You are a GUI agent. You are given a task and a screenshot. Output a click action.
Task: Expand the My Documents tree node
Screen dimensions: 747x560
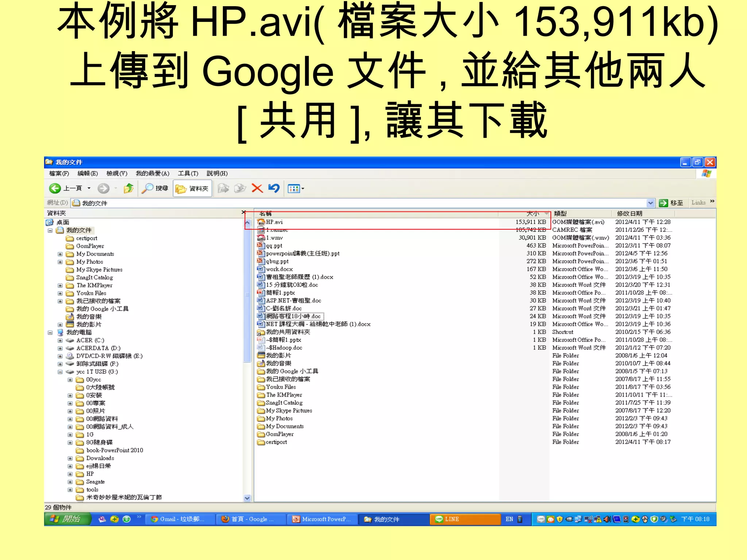pyautogui.click(x=60, y=254)
